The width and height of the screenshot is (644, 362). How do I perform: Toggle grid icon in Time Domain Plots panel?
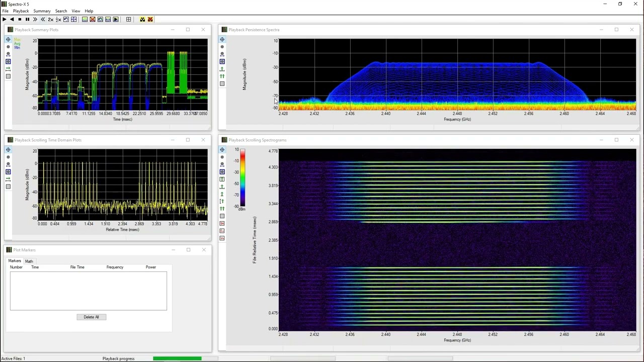click(x=8, y=187)
